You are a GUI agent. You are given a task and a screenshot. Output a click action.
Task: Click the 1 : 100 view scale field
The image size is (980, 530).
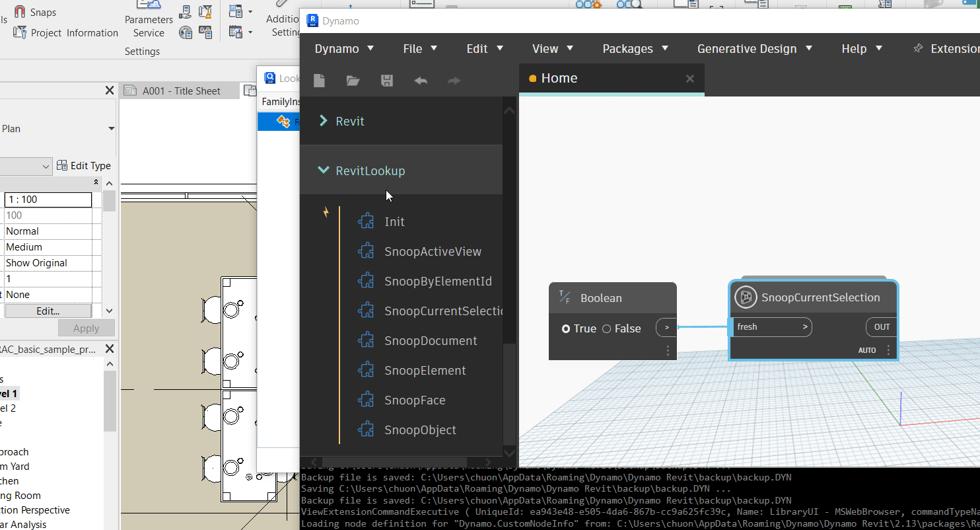pos(48,200)
